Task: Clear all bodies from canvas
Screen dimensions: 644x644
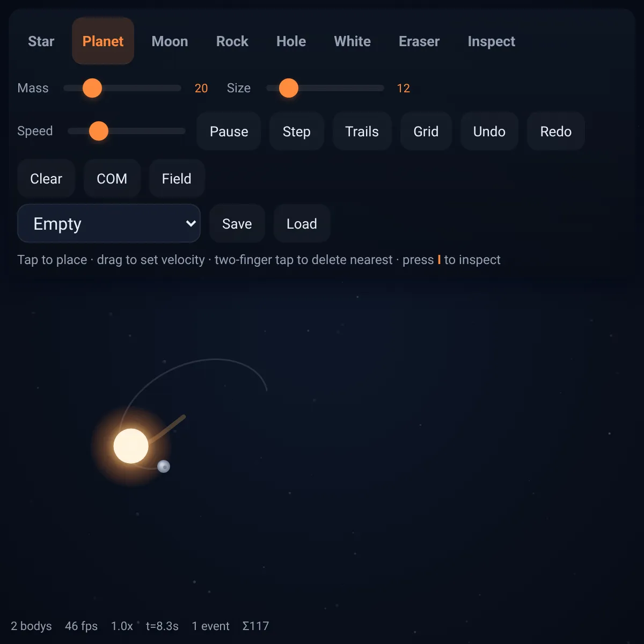Action: pos(46,179)
